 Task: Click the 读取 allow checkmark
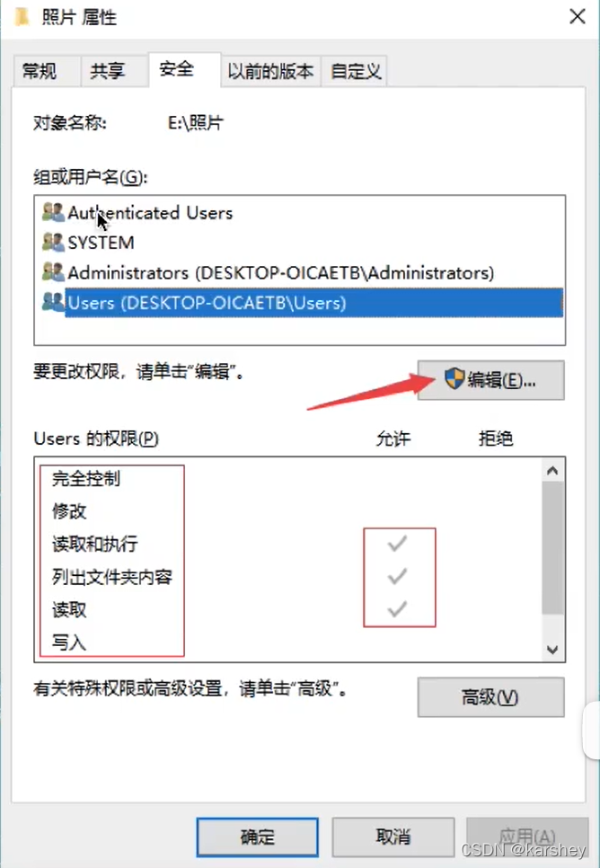coord(397,609)
